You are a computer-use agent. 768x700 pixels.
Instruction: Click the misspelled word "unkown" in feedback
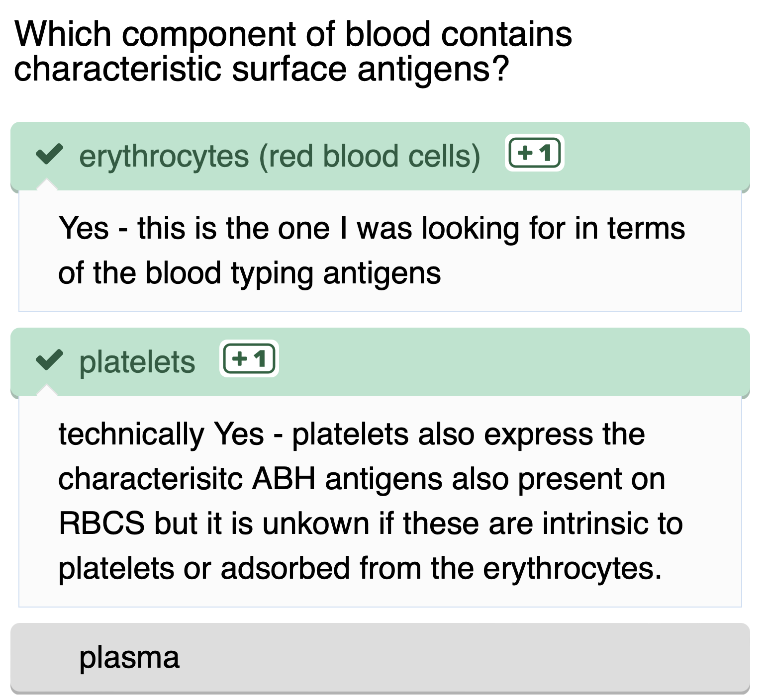pos(315,524)
